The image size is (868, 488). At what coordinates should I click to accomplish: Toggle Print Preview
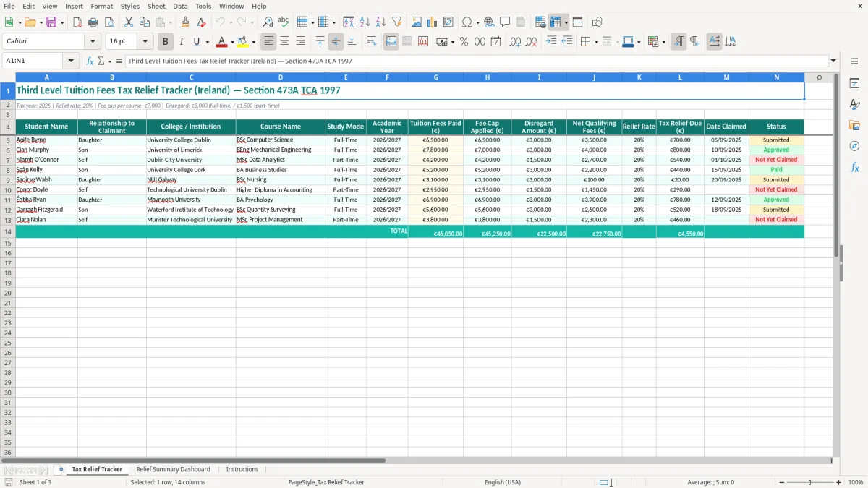[x=109, y=22]
